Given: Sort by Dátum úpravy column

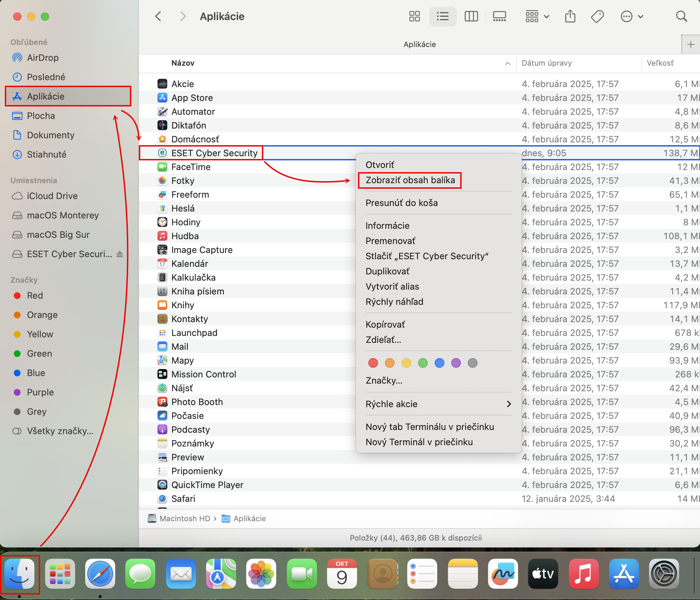Looking at the screenshot, I should click(x=547, y=63).
